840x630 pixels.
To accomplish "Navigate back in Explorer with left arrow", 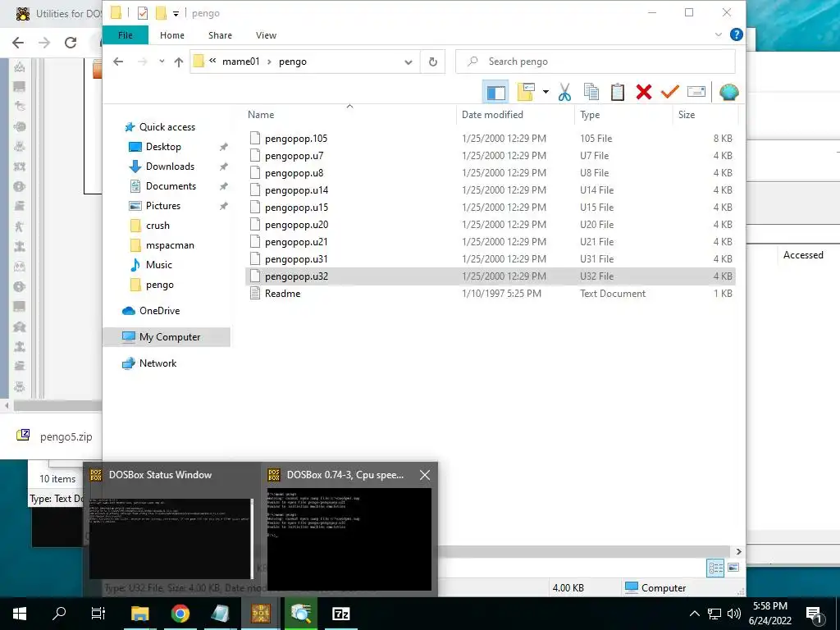I will click(118, 62).
